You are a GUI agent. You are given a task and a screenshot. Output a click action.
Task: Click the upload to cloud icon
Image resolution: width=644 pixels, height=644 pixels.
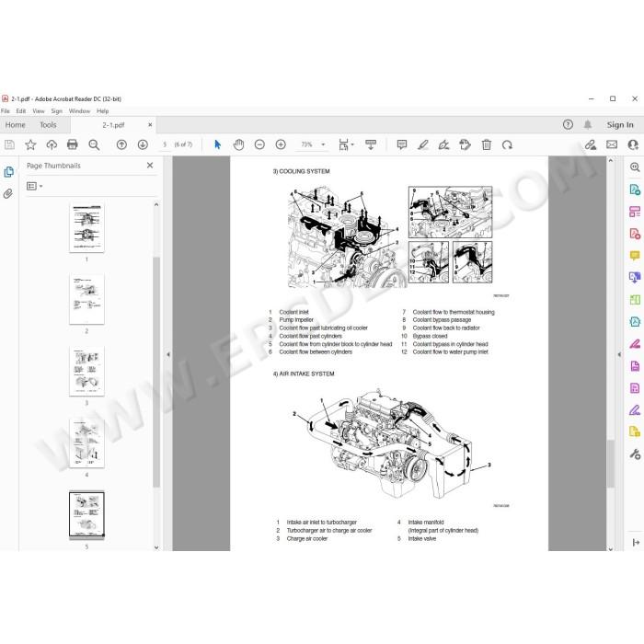coord(52,144)
